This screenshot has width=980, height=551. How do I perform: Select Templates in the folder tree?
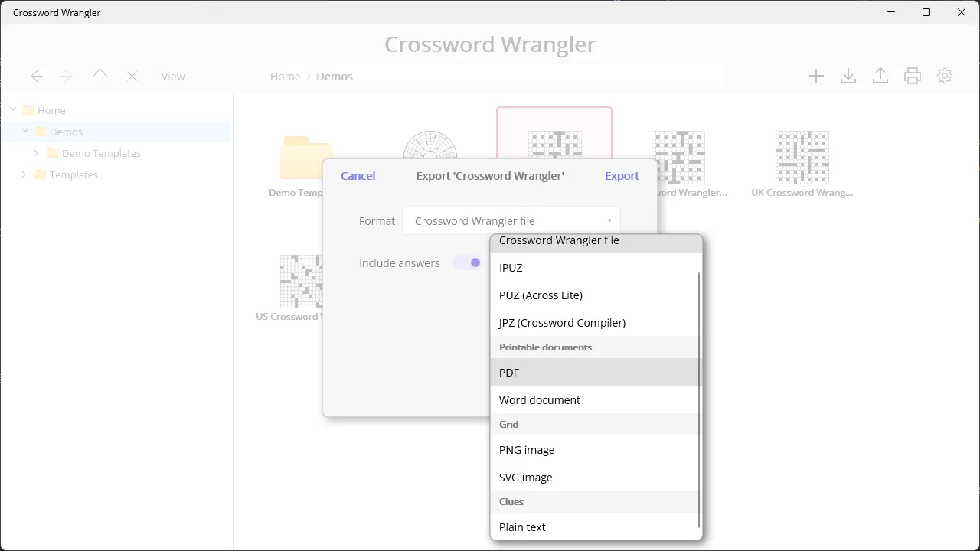[x=73, y=174]
